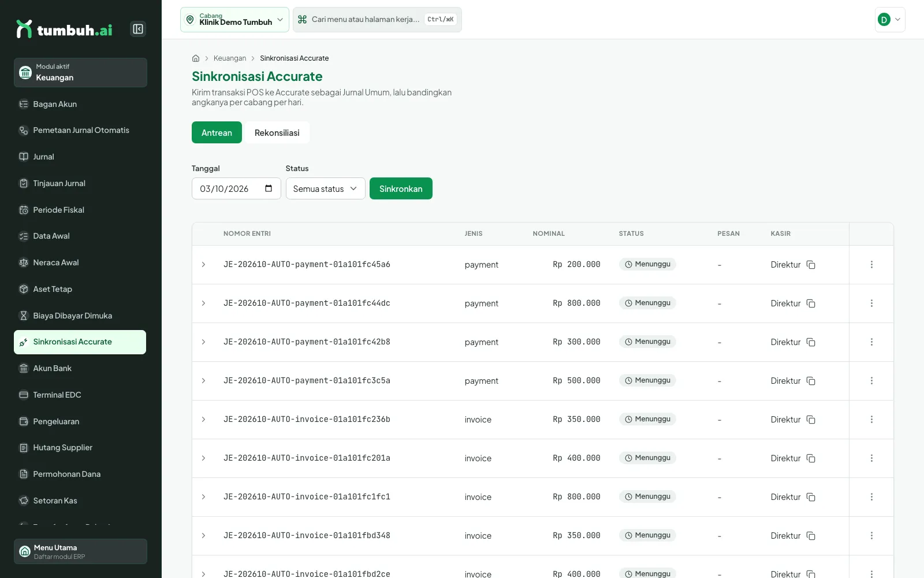
Task: Open row actions for invoice-01a101fc236b
Action: (x=871, y=420)
